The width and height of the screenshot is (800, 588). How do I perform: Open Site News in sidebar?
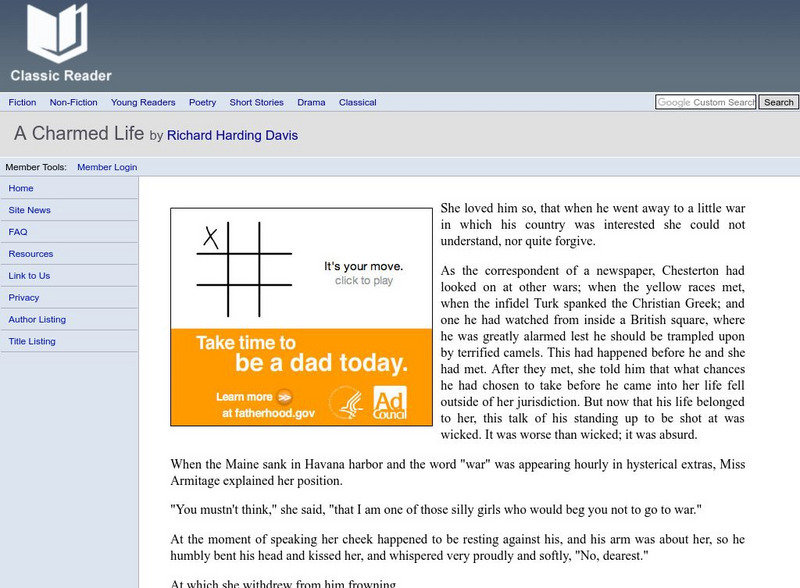[29, 210]
